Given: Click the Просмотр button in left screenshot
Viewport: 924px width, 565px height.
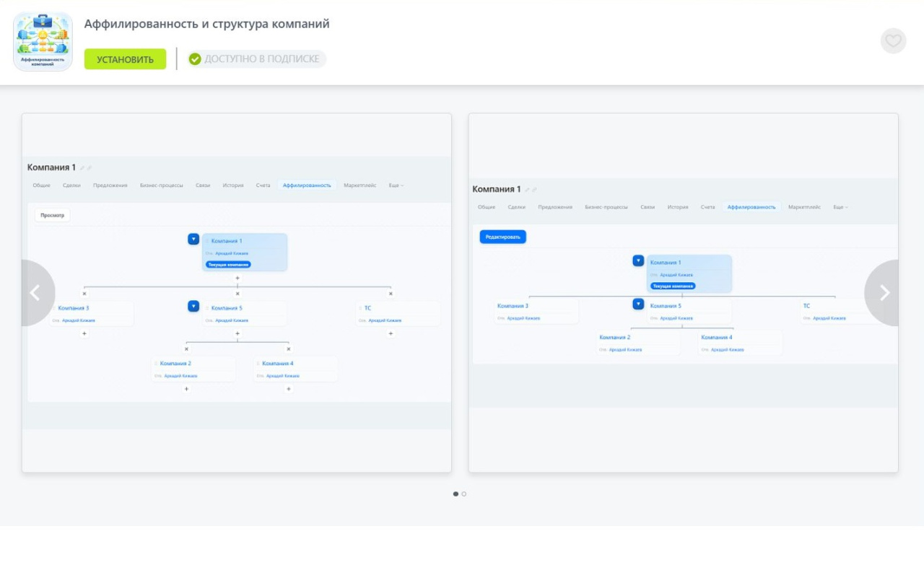Looking at the screenshot, I should pyautogui.click(x=52, y=215).
